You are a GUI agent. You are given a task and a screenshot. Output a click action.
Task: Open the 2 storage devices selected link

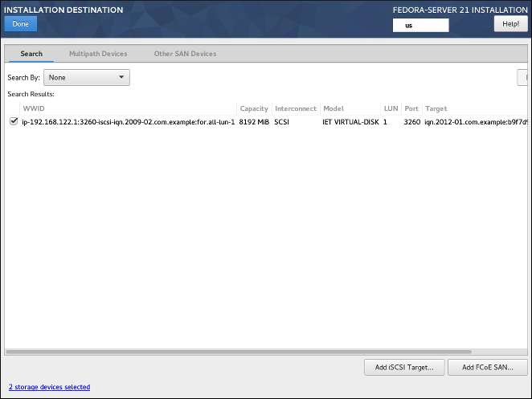pyautogui.click(x=49, y=387)
